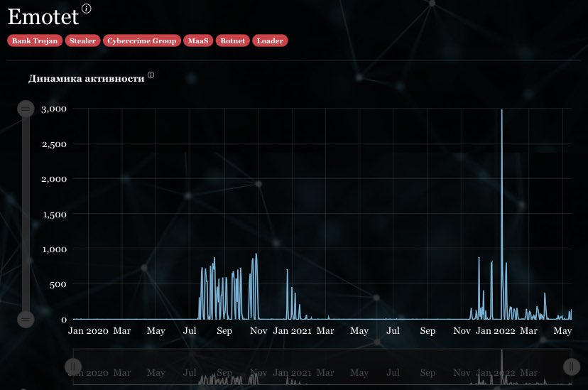Click the 1,000 y-axis label
Screen dimensions: 588x390
[55, 250]
